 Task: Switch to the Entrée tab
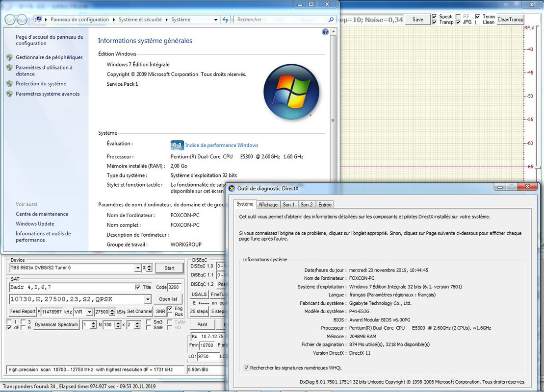tap(325, 204)
